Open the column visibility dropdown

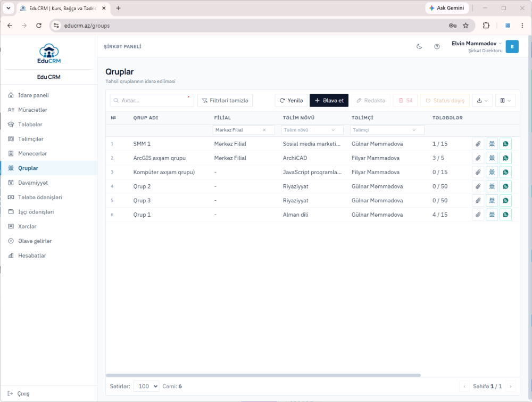[x=505, y=101]
